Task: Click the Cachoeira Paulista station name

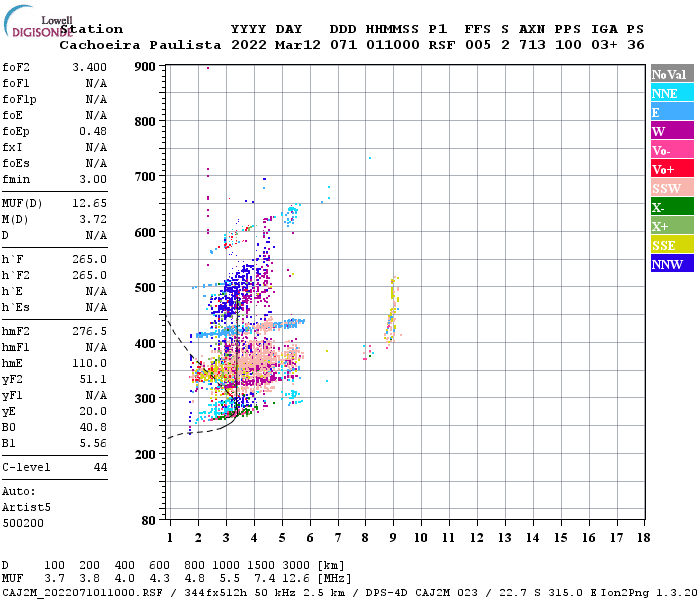Action: [x=140, y=45]
